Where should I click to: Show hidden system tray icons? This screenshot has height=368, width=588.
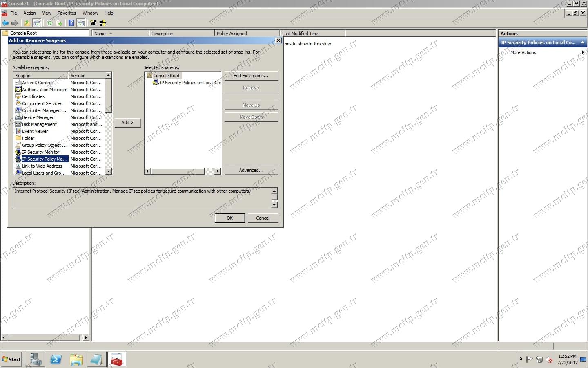pos(521,359)
